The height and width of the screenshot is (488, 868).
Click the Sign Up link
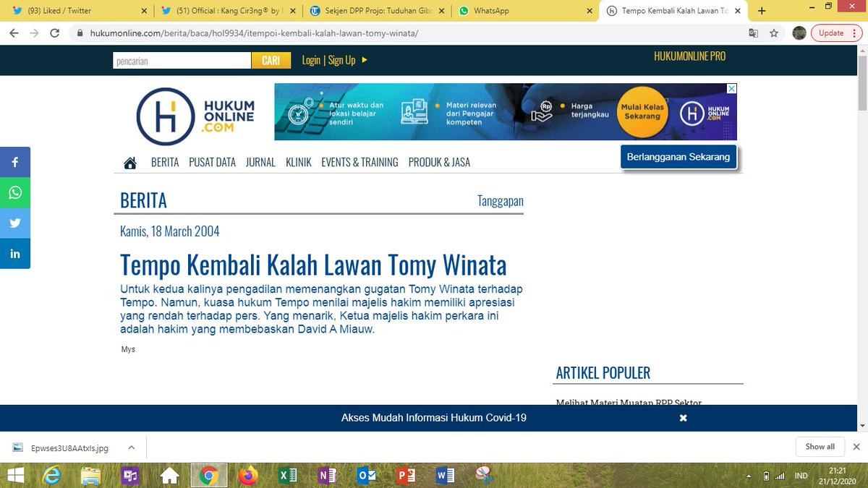click(x=341, y=60)
